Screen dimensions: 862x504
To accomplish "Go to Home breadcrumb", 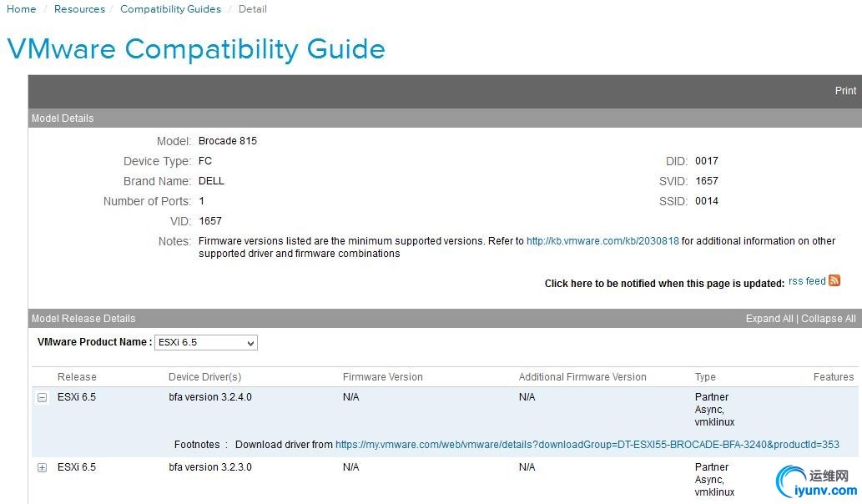I will coord(22,9).
